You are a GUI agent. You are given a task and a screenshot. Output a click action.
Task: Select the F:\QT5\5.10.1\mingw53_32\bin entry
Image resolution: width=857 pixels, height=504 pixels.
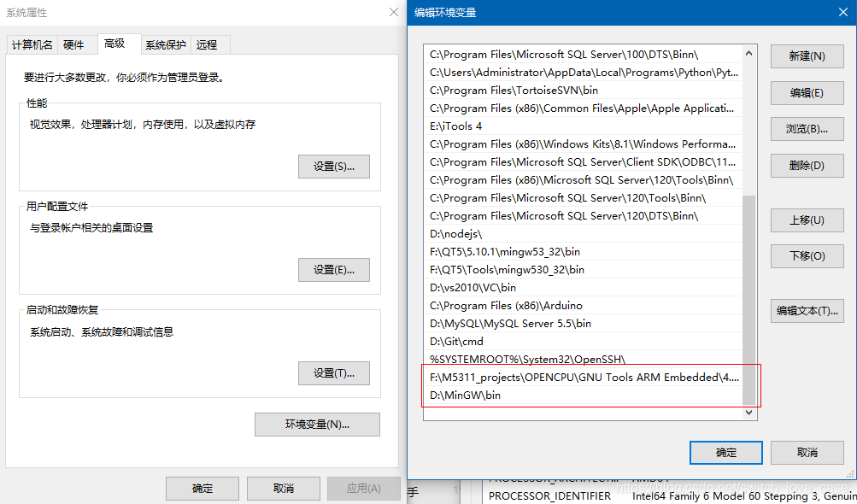tap(584, 252)
